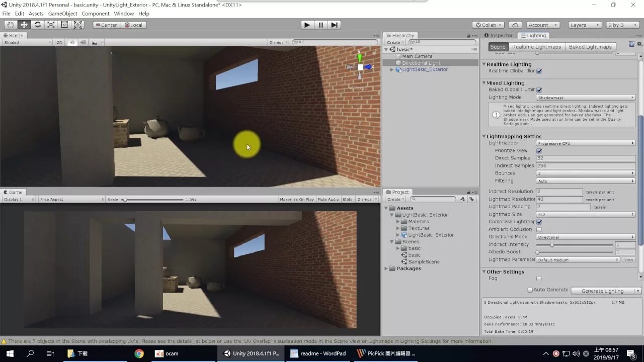The width and height of the screenshot is (644, 362).
Task: Click the Scene orientation gizmo
Action: tap(360, 67)
